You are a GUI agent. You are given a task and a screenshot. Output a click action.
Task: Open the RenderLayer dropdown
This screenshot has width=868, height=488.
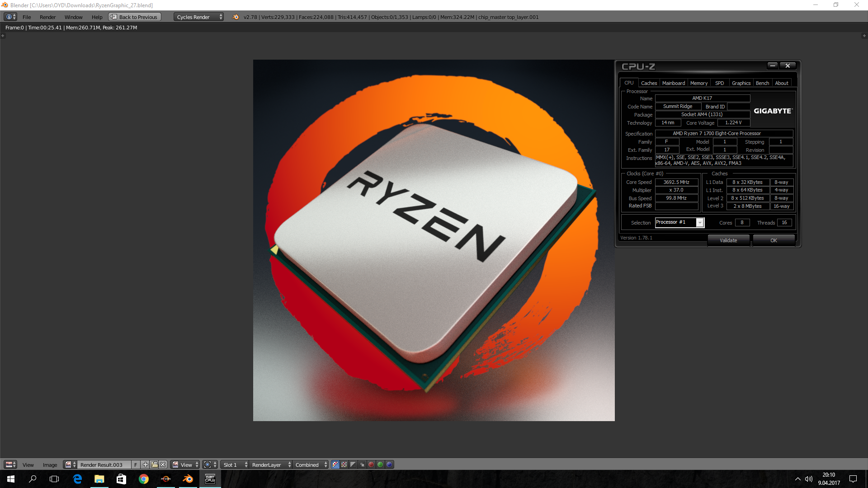271,465
